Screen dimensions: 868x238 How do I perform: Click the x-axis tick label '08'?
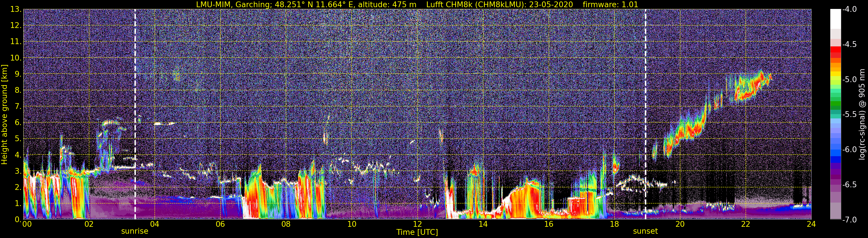click(286, 224)
